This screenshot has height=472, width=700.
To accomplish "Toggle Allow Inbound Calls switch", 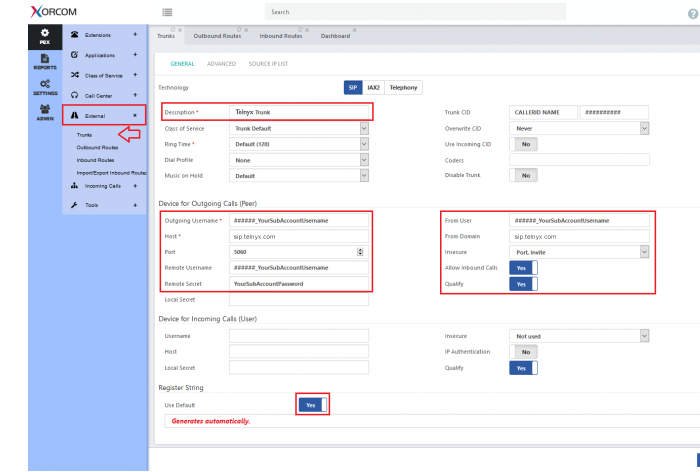I will pos(523,268).
